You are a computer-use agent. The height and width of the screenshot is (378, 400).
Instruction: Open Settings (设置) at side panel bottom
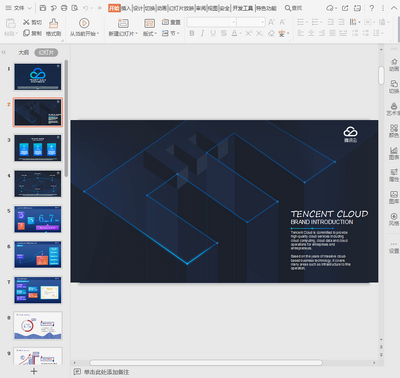click(x=394, y=247)
